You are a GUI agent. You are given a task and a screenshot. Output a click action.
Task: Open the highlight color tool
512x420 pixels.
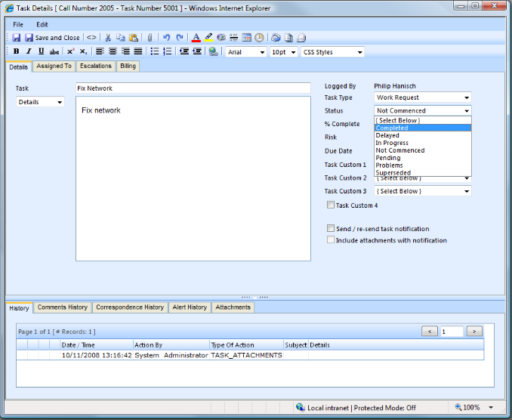[208, 38]
